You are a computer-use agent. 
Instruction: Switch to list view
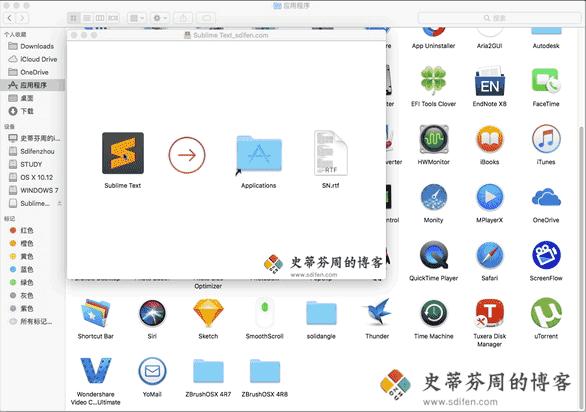coord(87,18)
